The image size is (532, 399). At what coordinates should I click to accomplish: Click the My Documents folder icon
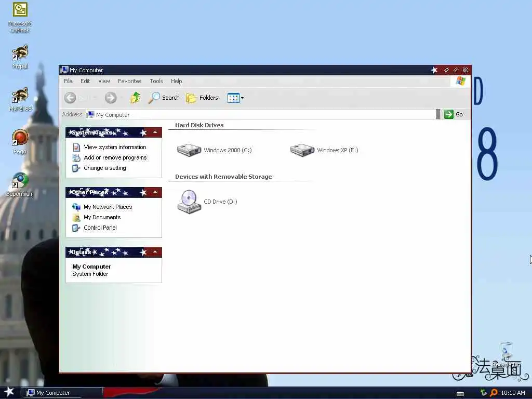pyautogui.click(x=76, y=218)
